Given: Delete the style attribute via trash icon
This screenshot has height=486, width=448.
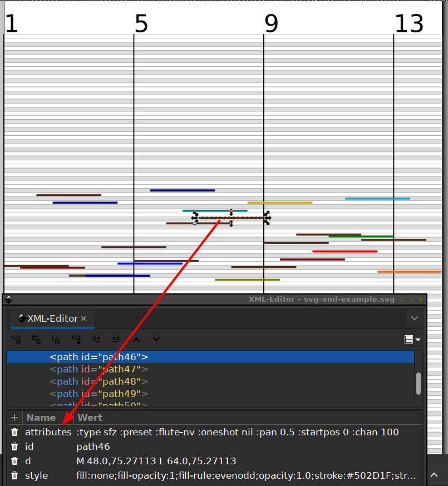Looking at the screenshot, I should point(14,475).
